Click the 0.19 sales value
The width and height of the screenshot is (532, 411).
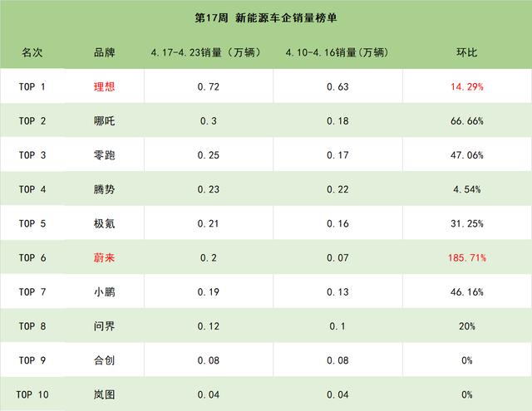(209, 291)
